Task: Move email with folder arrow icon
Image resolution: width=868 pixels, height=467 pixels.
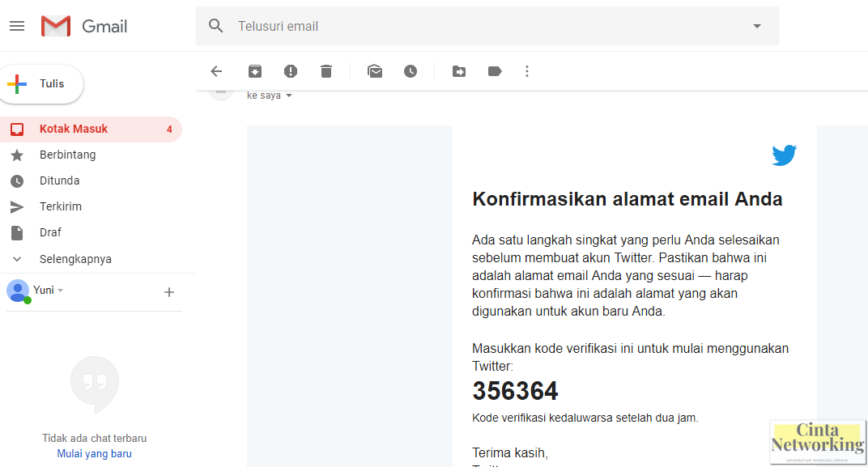Action: tap(459, 71)
